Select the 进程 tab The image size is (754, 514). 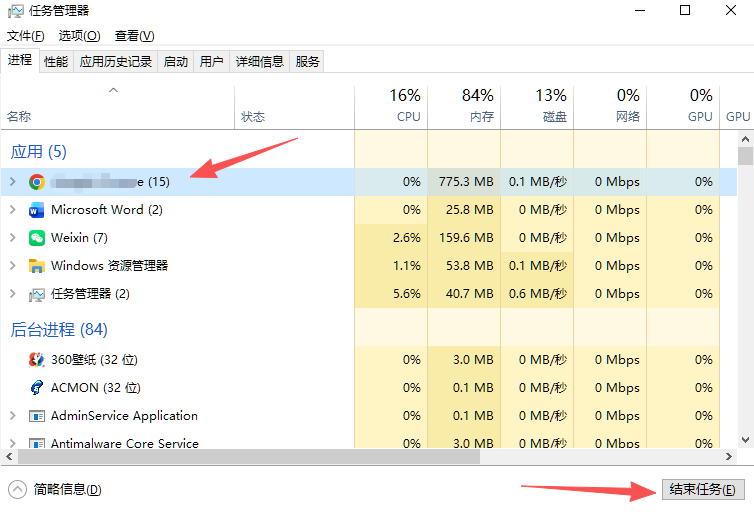(x=20, y=60)
